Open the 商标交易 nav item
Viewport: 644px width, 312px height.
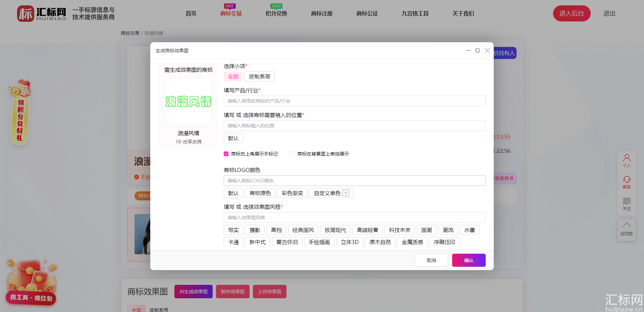(231, 13)
